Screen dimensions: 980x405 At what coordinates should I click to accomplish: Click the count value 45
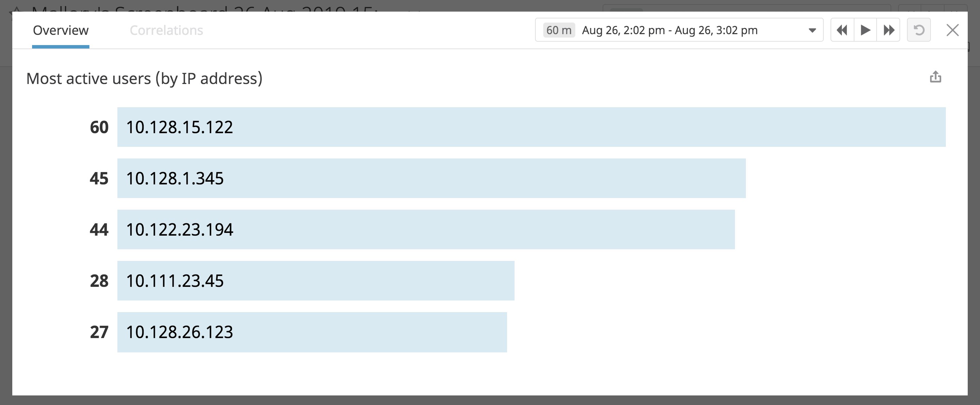pos(99,178)
